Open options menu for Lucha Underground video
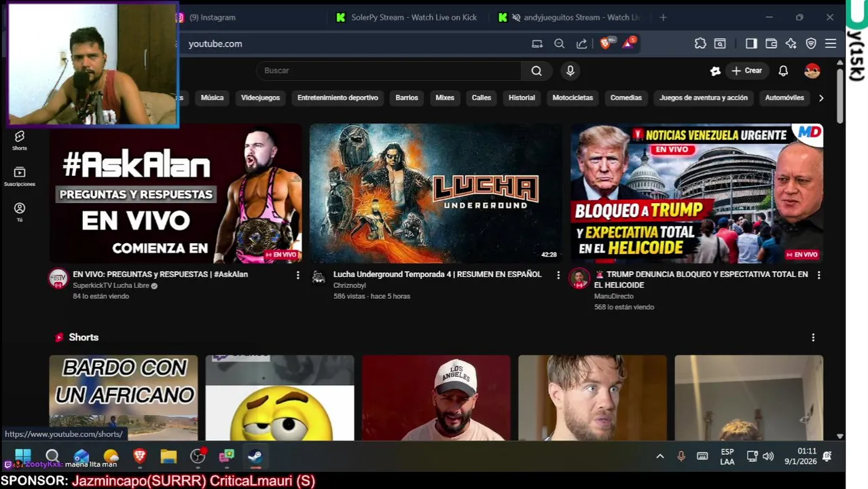The image size is (868, 489). pos(558,275)
